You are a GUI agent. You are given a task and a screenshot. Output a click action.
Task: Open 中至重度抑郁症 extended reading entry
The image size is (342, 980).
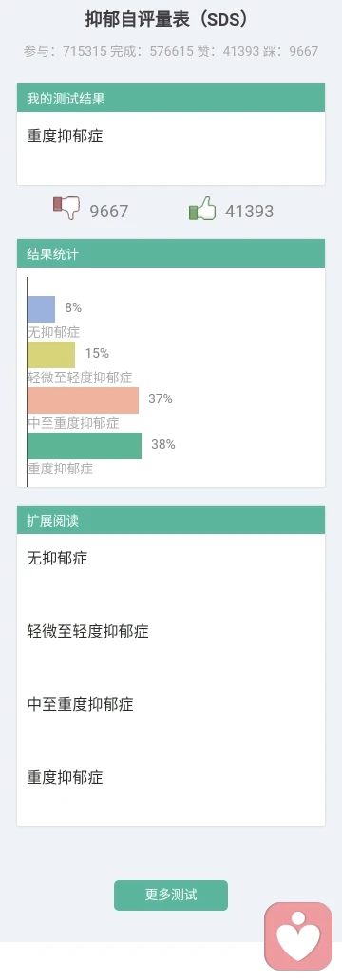[x=80, y=704]
